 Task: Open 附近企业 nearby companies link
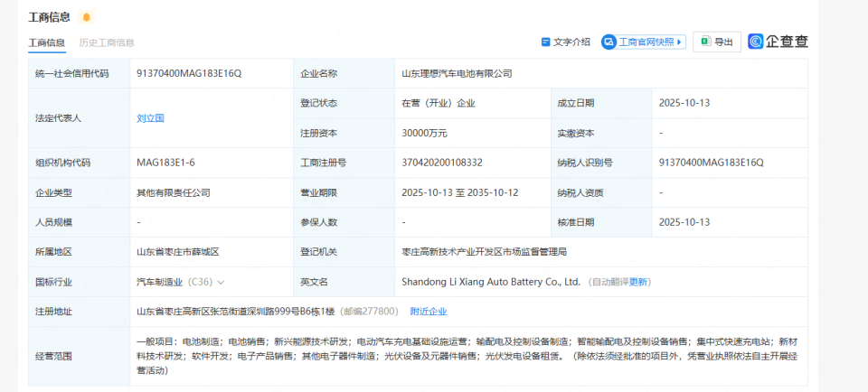(429, 312)
